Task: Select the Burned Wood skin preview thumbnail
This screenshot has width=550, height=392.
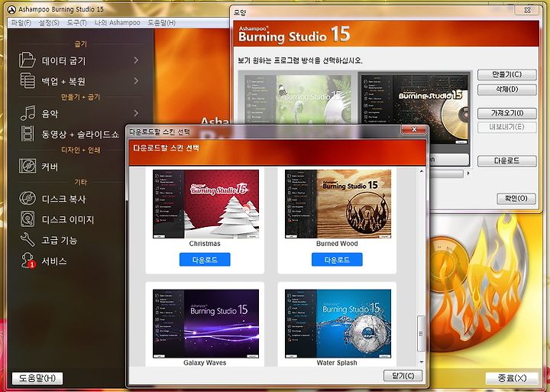Action: tap(338, 204)
